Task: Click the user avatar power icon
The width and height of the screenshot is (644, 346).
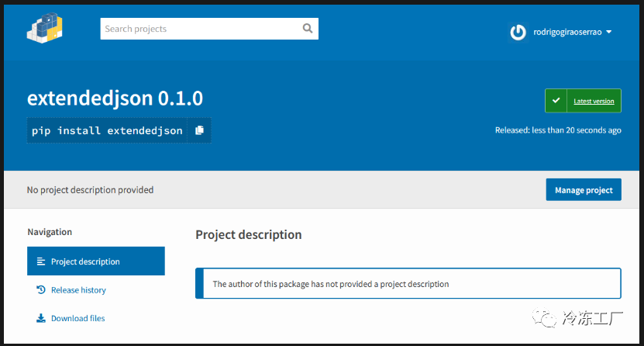Action: (x=518, y=32)
